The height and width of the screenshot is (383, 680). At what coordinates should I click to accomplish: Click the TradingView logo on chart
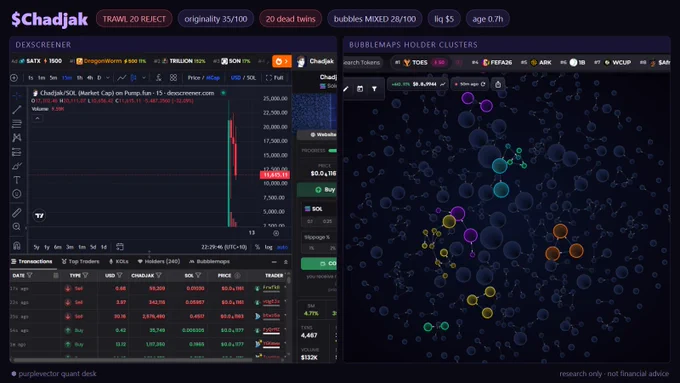click(x=39, y=216)
